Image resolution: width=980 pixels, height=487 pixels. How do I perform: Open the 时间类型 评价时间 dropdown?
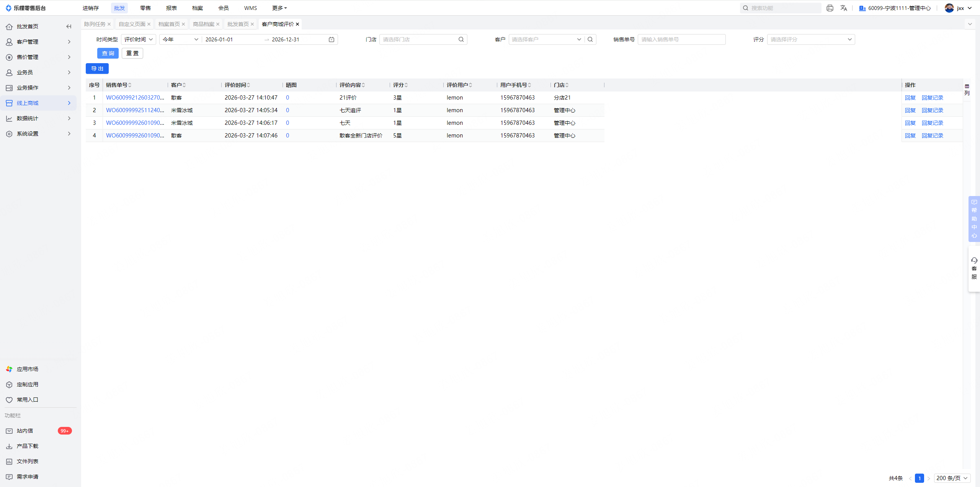coord(138,39)
